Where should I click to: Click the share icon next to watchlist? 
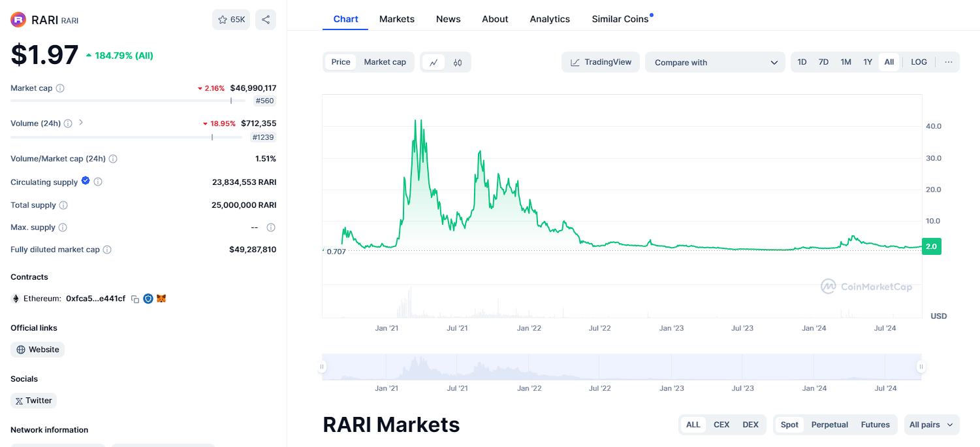(266, 20)
